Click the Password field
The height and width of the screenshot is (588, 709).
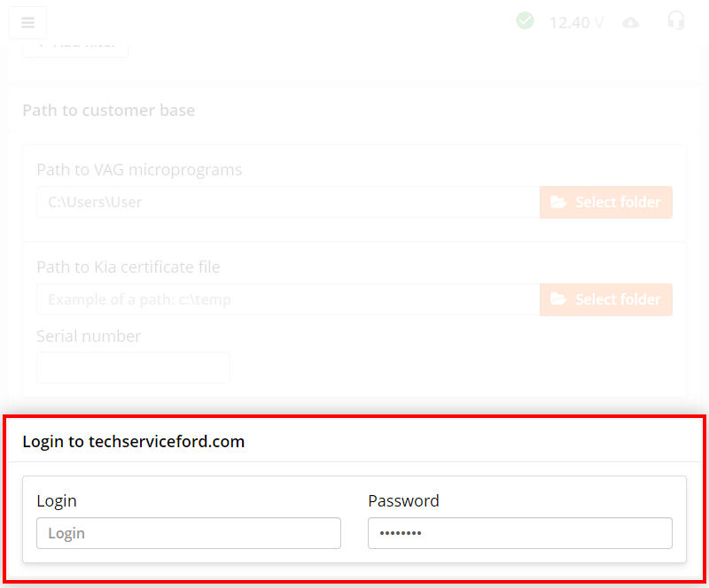click(519, 533)
